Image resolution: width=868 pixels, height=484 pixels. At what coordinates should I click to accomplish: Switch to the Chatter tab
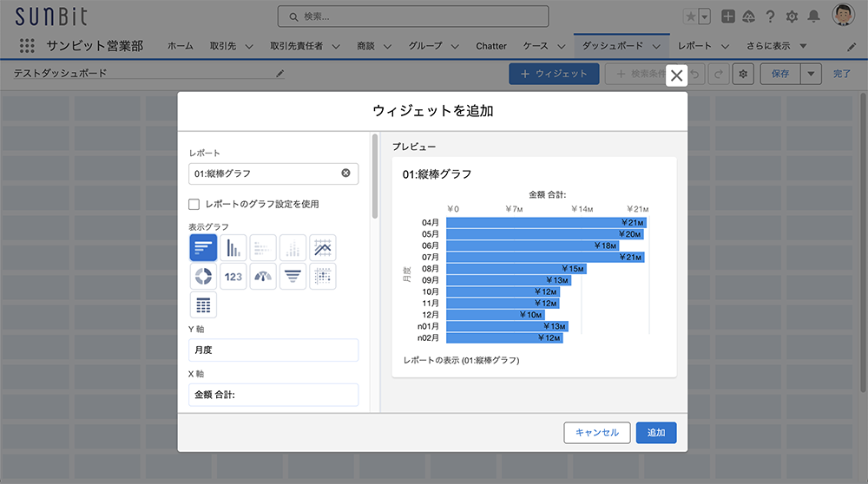(491, 46)
